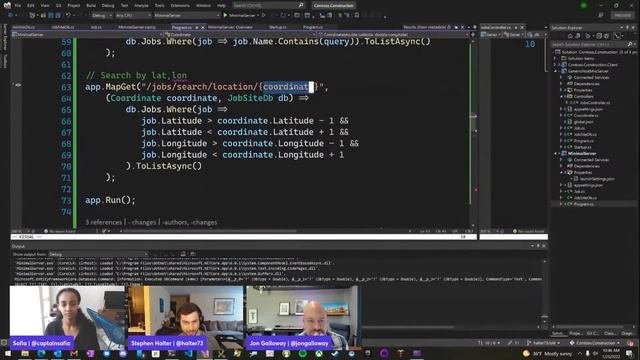This screenshot has height=360, width=640.
Task: Switch to MinimalServer.csproj tab
Action: point(137,27)
